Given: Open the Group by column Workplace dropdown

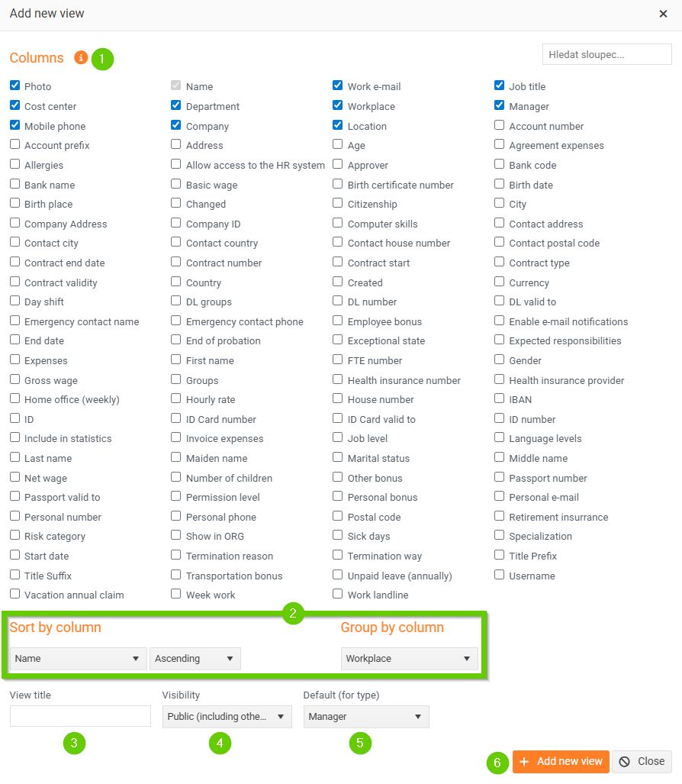Looking at the screenshot, I should (409, 659).
